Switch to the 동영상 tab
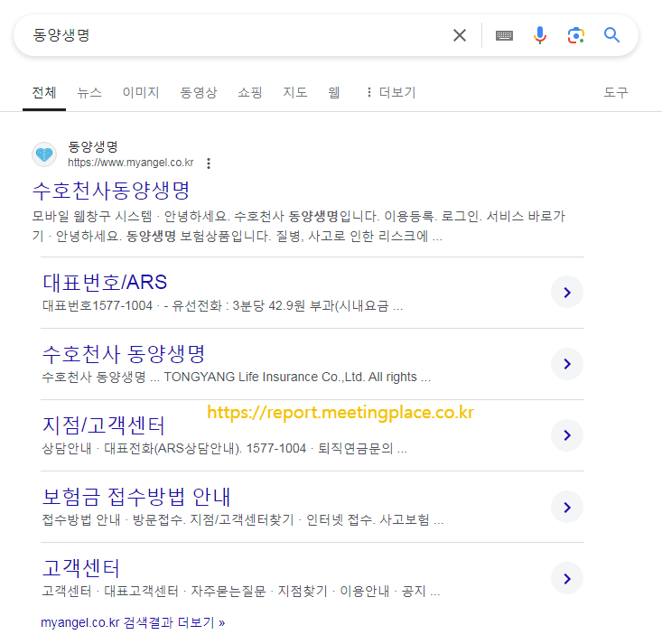 [199, 92]
